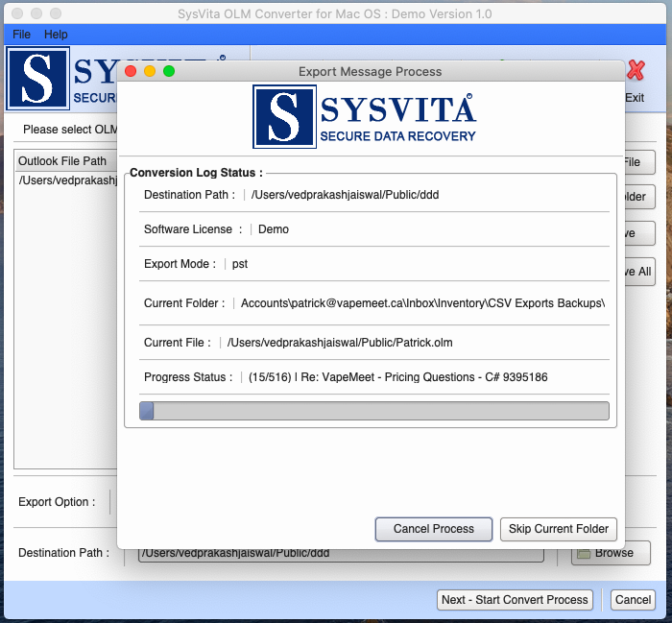
Task: Open the File menu
Action: coord(21,35)
